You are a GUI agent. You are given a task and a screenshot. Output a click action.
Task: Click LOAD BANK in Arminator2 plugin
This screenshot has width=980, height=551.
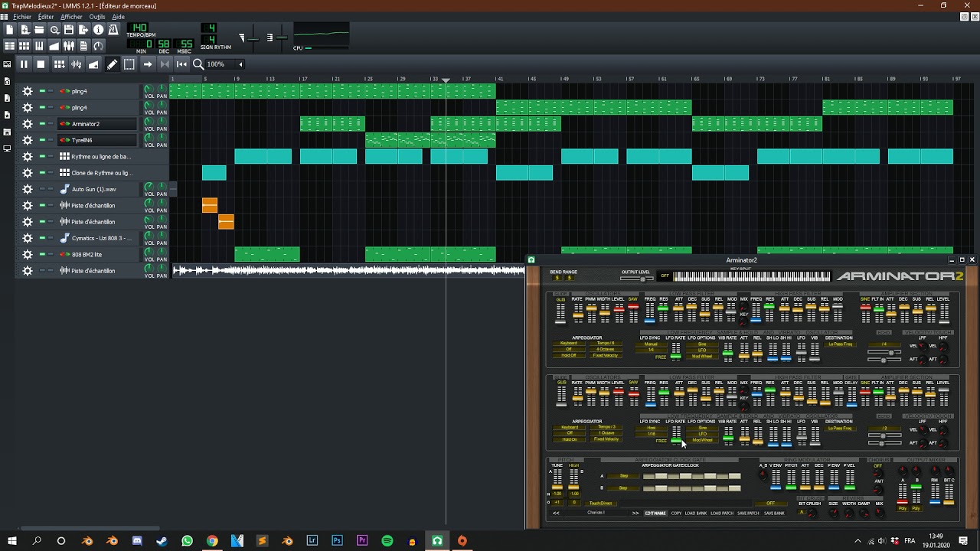[x=696, y=514]
